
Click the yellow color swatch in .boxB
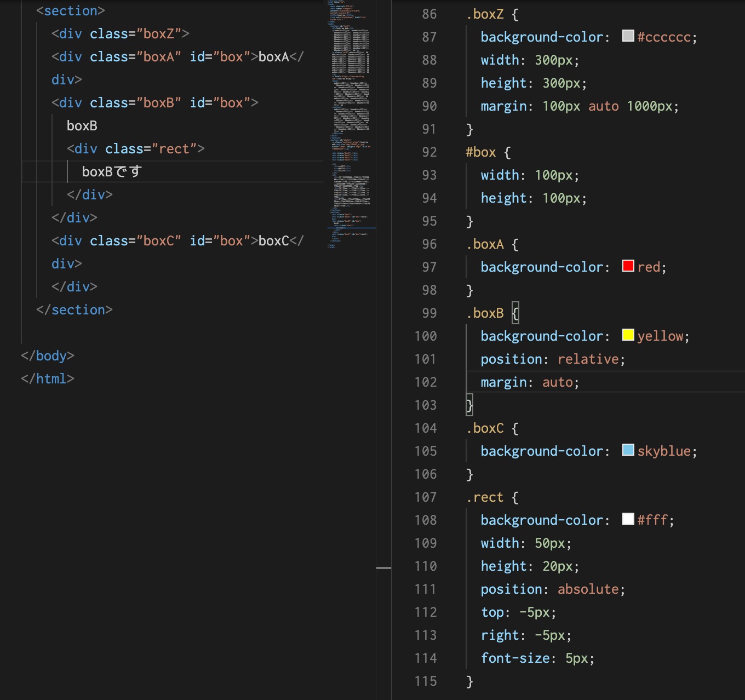coord(628,335)
